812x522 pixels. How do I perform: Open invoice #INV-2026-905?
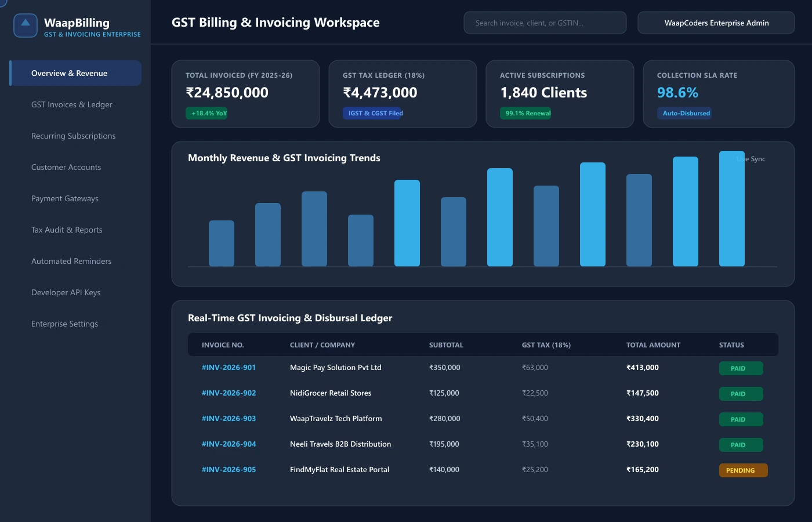pos(229,469)
